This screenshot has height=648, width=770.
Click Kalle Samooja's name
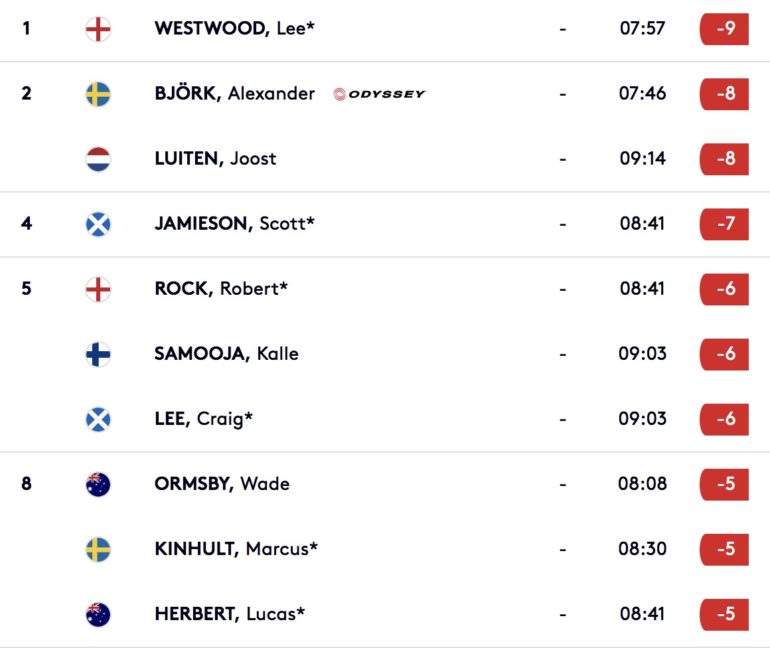click(x=226, y=354)
